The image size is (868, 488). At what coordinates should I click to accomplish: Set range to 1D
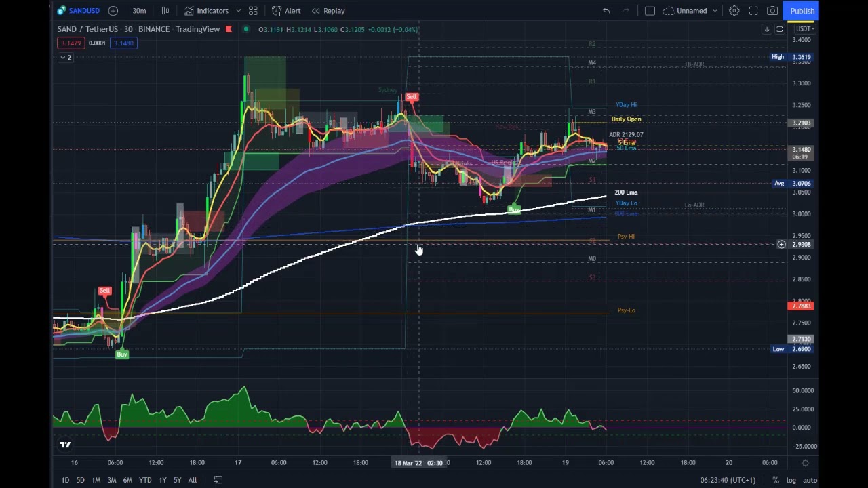click(65, 480)
